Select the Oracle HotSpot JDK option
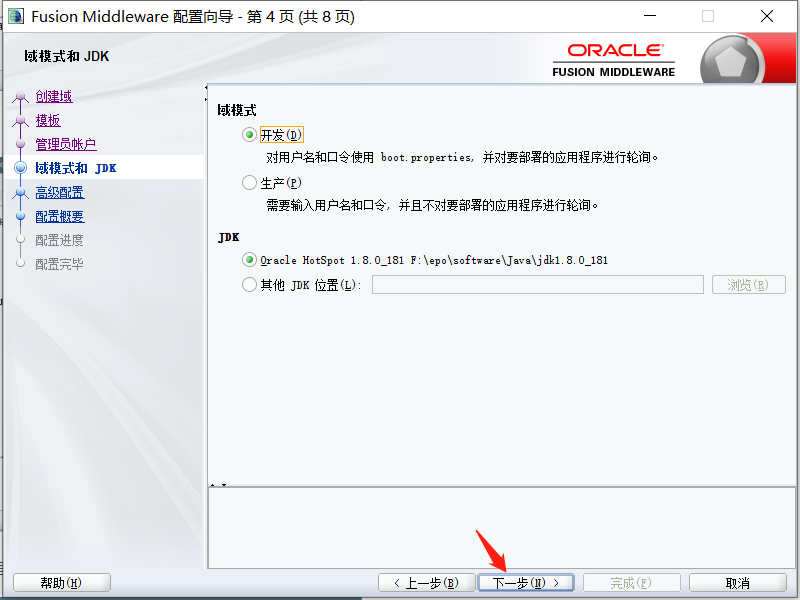 coord(250,260)
